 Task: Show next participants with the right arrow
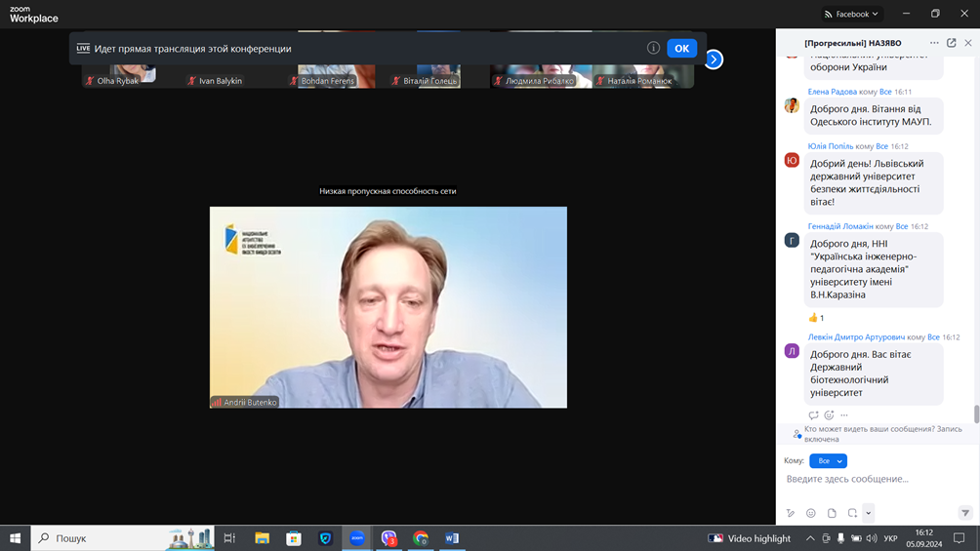tap(714, 59)
